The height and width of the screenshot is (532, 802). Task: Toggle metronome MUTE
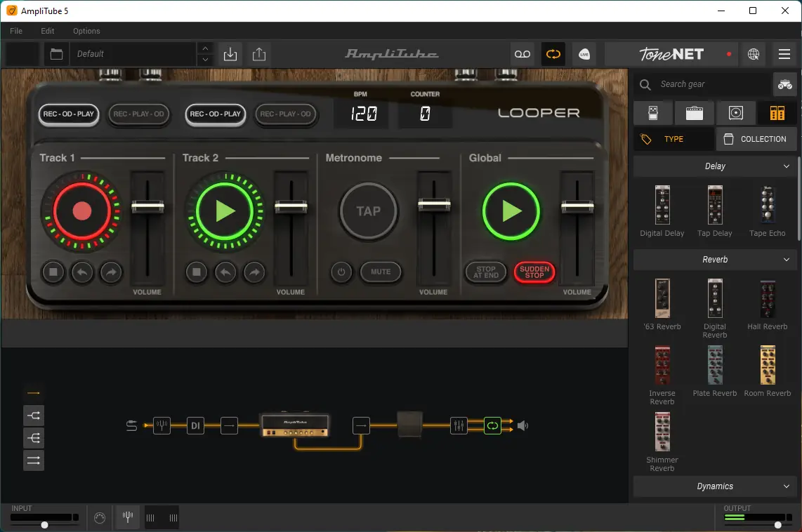pos(381,272)
